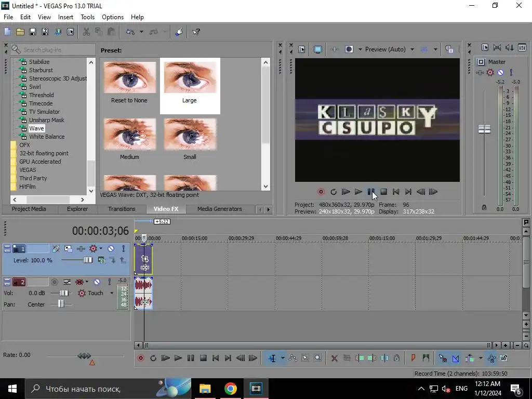Open a project with the folder icon
Viewport: 532px width, 399px height.
pyautogui.click(x=20, y=32)
